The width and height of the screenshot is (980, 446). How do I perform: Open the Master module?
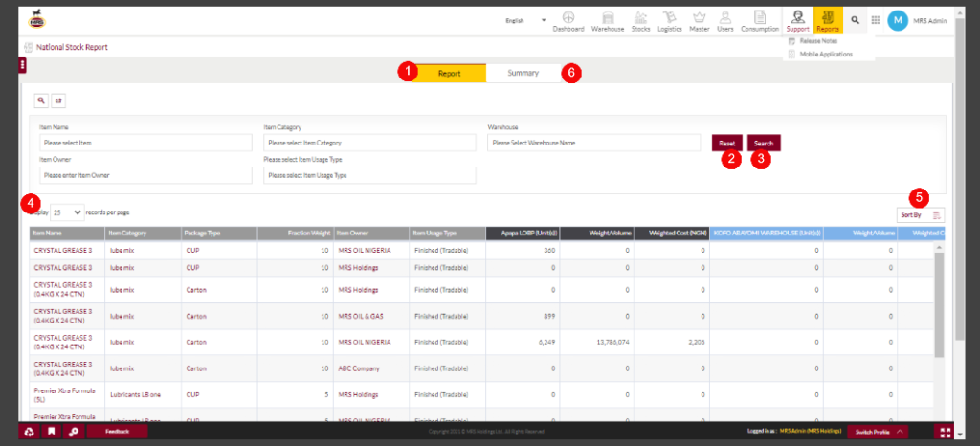[x=700, y=21]
